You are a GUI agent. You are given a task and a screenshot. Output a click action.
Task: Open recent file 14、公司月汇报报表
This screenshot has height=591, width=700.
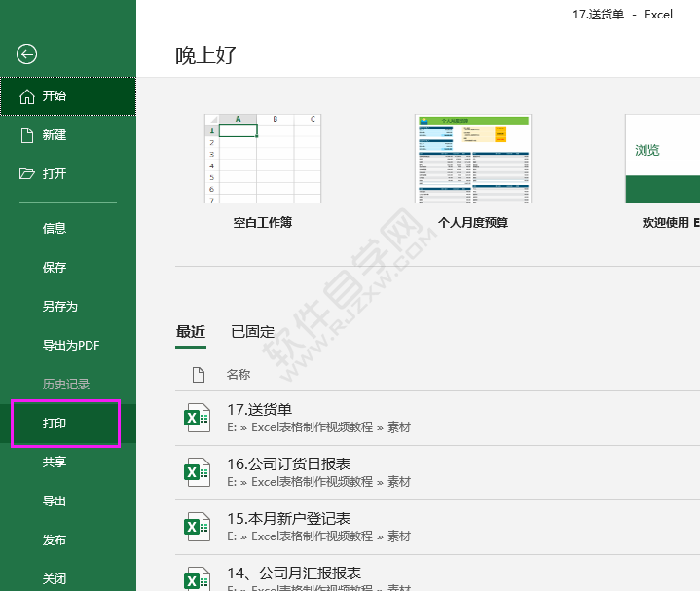tap(437, 573)
